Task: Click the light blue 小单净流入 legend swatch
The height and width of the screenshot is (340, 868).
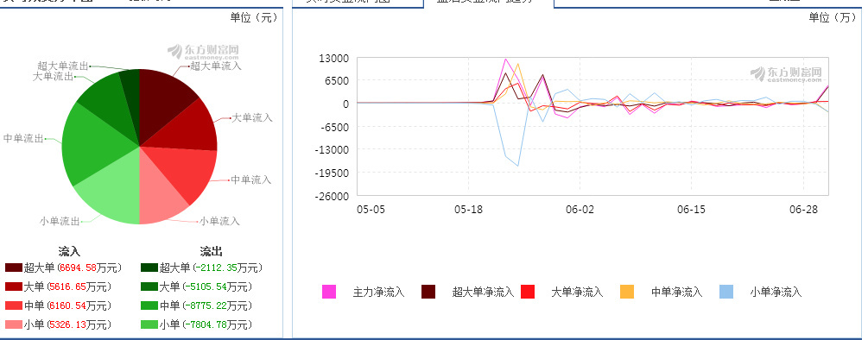Action: pos(726,292)
